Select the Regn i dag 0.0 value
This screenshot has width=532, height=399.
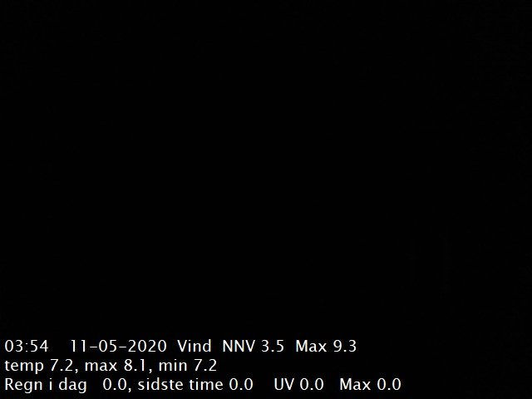point(114,385)
